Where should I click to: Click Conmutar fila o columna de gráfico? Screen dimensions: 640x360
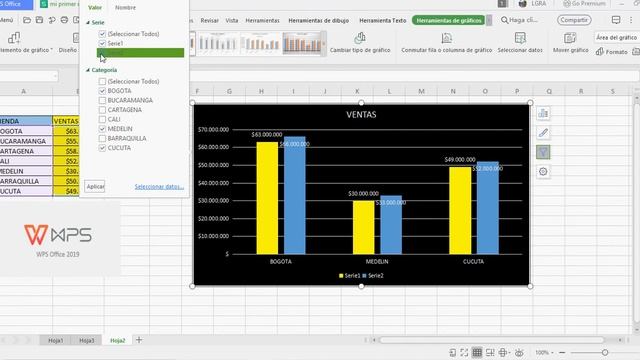tap(447, 42)
